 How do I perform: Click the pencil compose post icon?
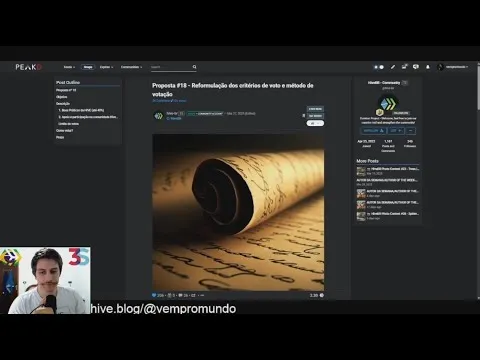tap(393, 67)
